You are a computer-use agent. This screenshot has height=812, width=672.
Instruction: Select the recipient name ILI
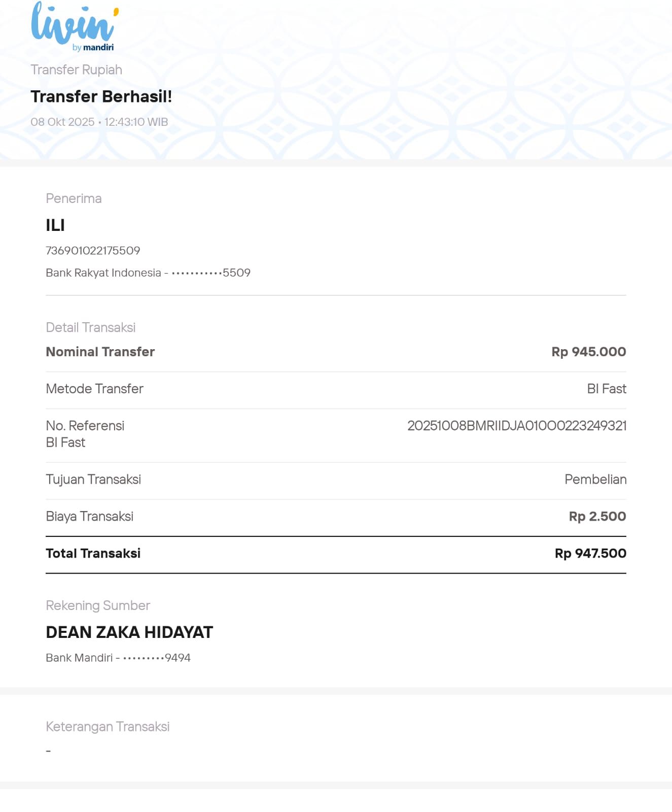tap(55, 225)
